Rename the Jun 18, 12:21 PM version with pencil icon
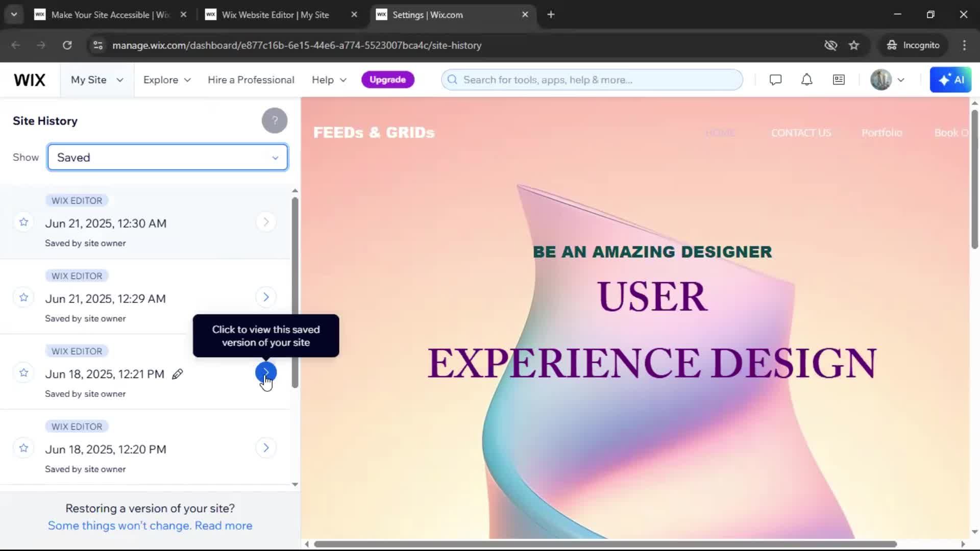 (x=177, y=374)
